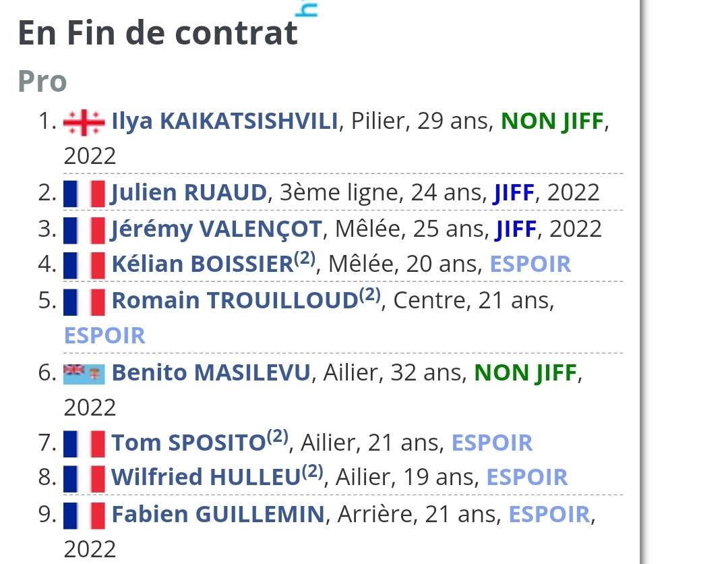The height and width of the screenshot is (564, 728).
Task: Click the Fiji flag next to Benito Masilevu
Action: coord(84,374)
